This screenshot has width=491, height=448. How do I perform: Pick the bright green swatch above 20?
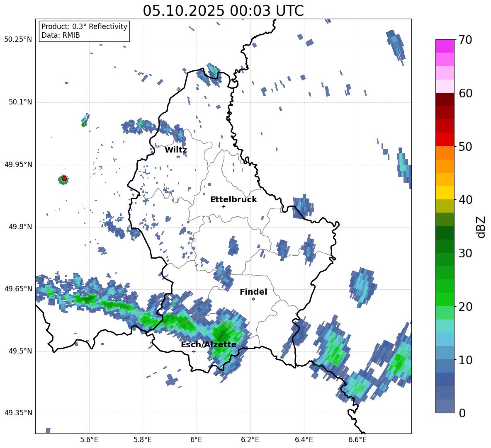tap(445, 299)
